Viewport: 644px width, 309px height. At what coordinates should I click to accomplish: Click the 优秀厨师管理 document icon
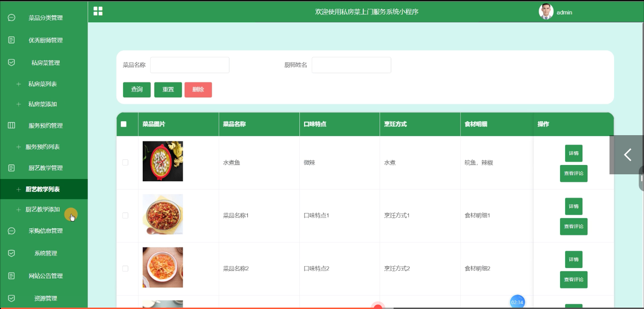pyautogui.click(x=12, y=40)
